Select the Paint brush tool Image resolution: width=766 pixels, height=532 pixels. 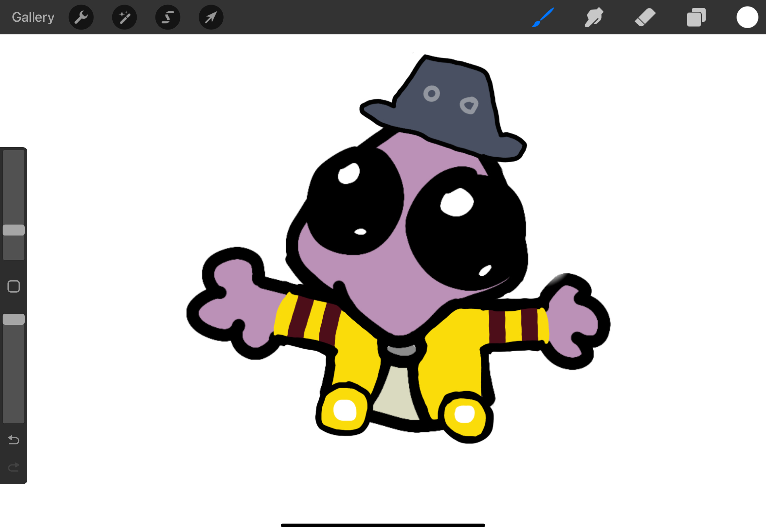point(543,17)
